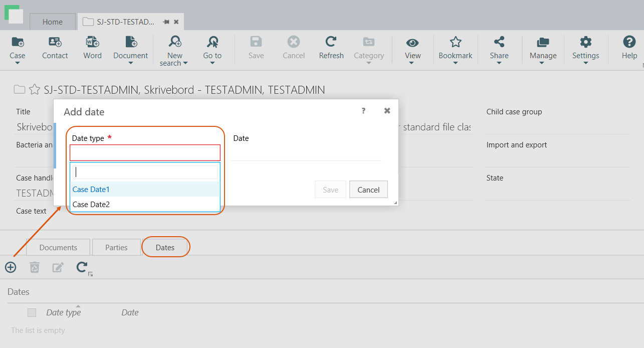
Task: Click the reload icon above Dates list
Action: [82, 267]
